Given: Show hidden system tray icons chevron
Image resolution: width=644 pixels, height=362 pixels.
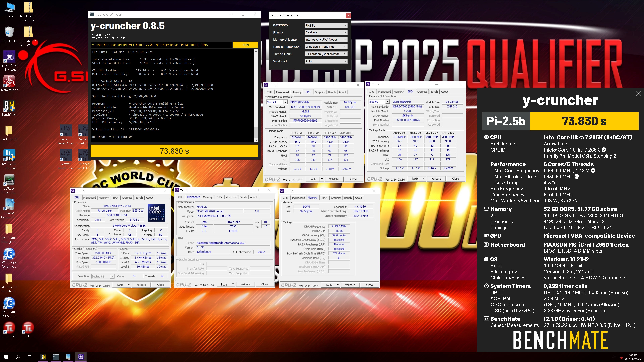Looking at the screenshot, I should coord(614,357).
